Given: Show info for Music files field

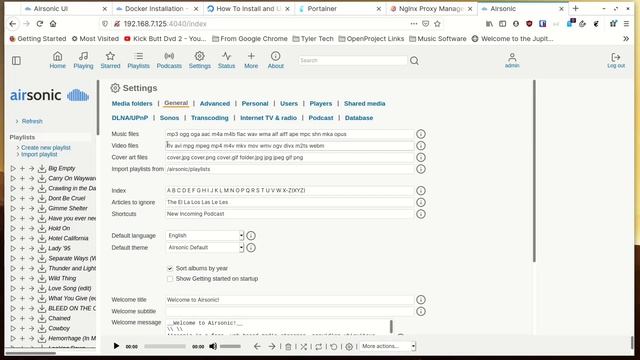Looking at the screenshot, I should click(421, 134).
